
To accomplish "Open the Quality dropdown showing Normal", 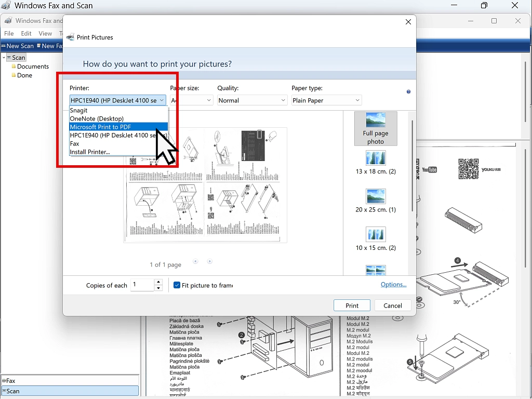I will (252, 100).
